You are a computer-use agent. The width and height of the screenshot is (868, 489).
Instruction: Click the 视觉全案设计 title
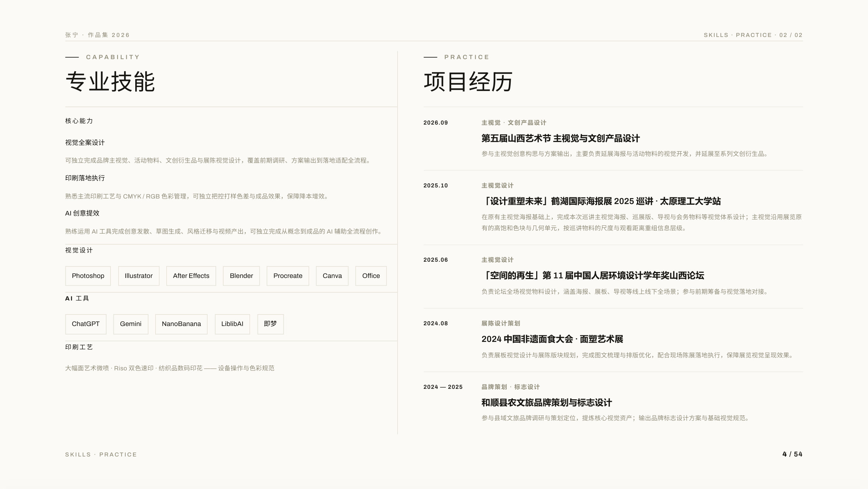tap(85, 143)
